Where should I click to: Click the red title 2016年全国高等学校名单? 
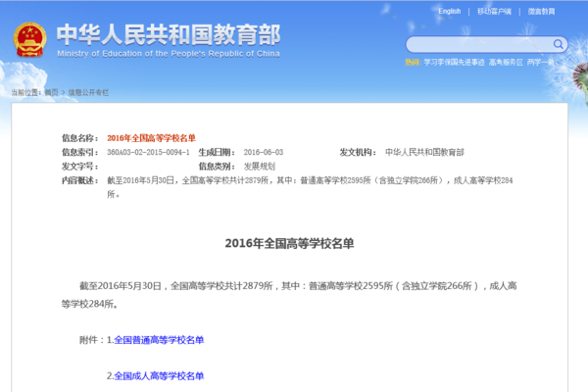(152, 138)
